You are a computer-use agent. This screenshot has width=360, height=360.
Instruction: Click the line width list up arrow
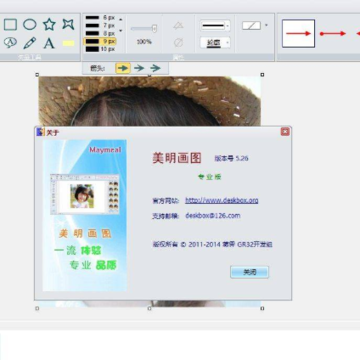click(121, 19)
